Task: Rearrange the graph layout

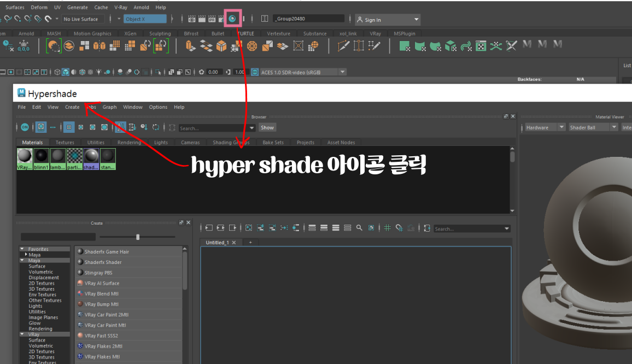Action: point(284,228)
